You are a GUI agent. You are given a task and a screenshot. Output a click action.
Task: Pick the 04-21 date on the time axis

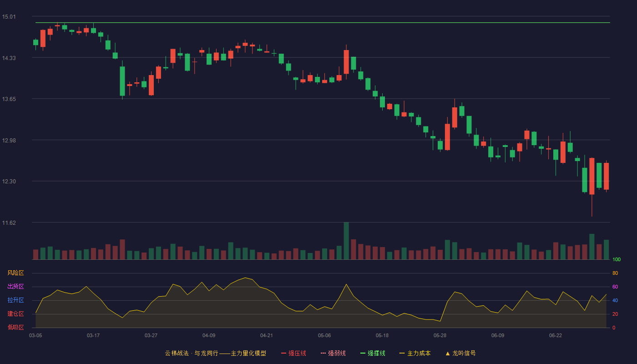tap(267, 335)
